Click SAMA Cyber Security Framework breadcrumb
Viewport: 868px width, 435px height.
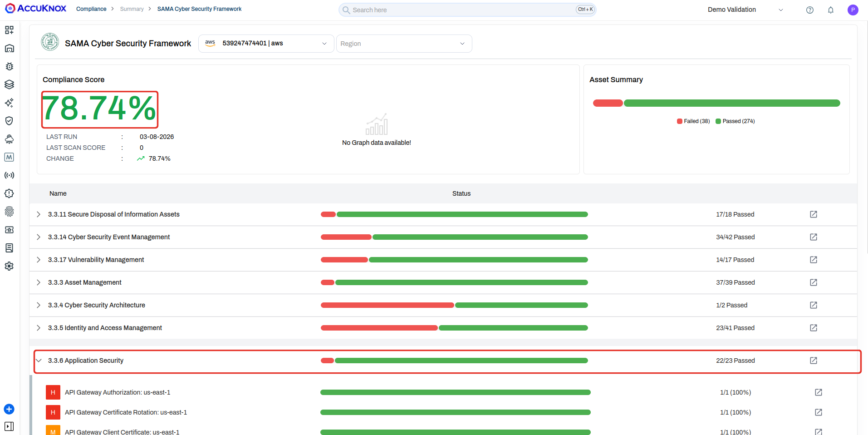(199, 9)
